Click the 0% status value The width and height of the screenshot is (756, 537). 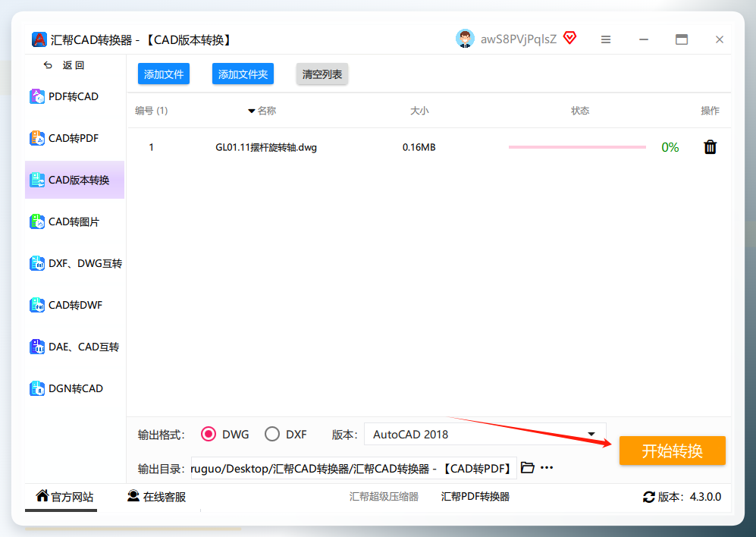tap(670, 147)
